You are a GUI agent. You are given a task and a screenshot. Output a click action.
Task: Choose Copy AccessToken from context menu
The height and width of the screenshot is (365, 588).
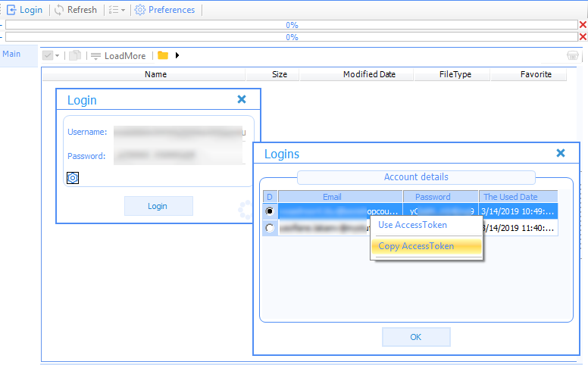[426, 246]
